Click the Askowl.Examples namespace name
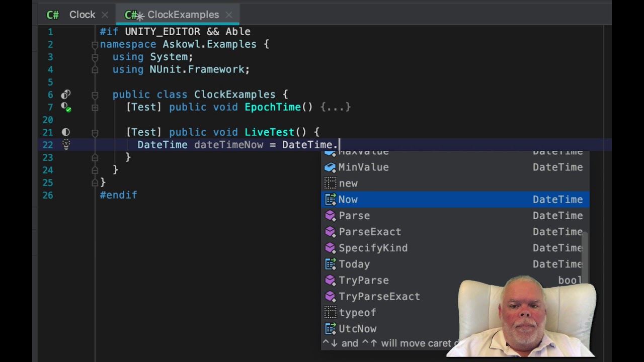Image resolution: width=644 pixels, height=362 pixels. 209,44
